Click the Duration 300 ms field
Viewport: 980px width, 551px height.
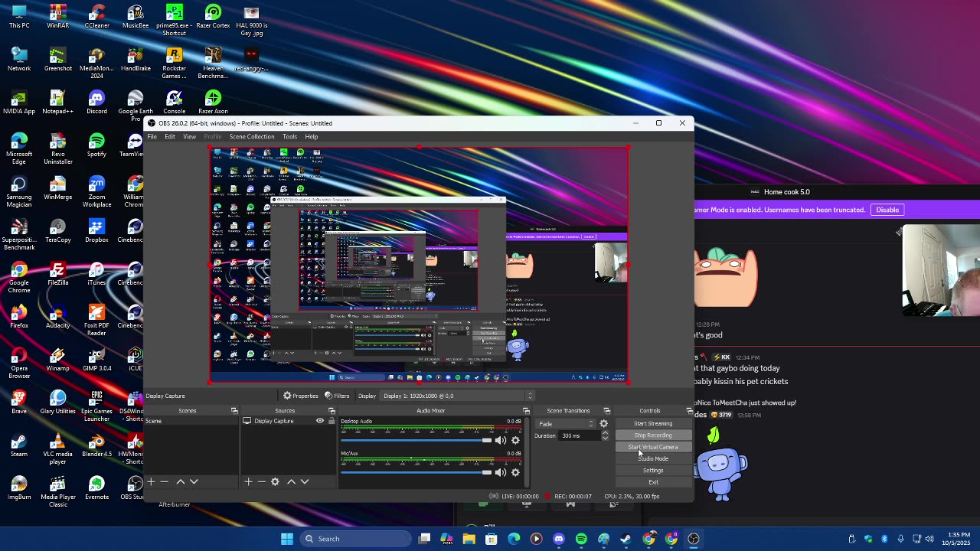(580, 435)
